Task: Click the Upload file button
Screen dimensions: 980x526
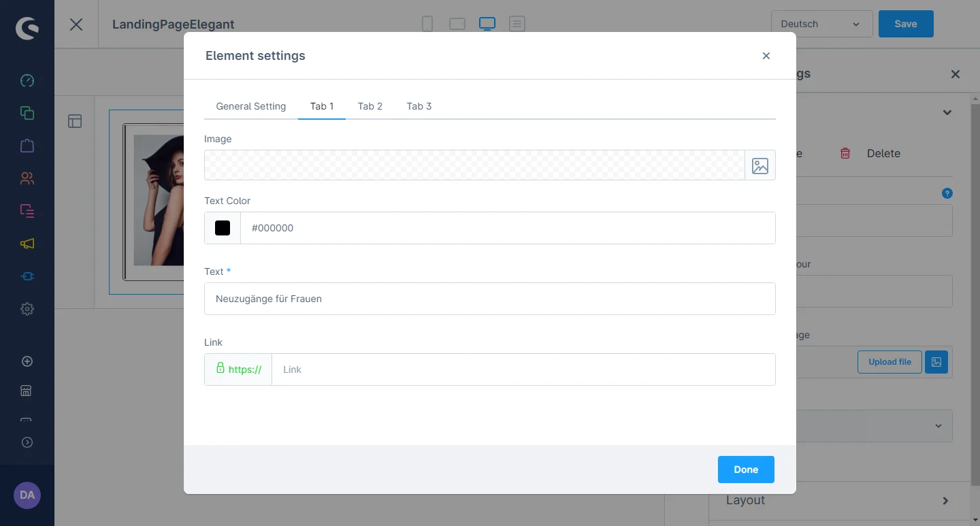Action: [889, 362]
